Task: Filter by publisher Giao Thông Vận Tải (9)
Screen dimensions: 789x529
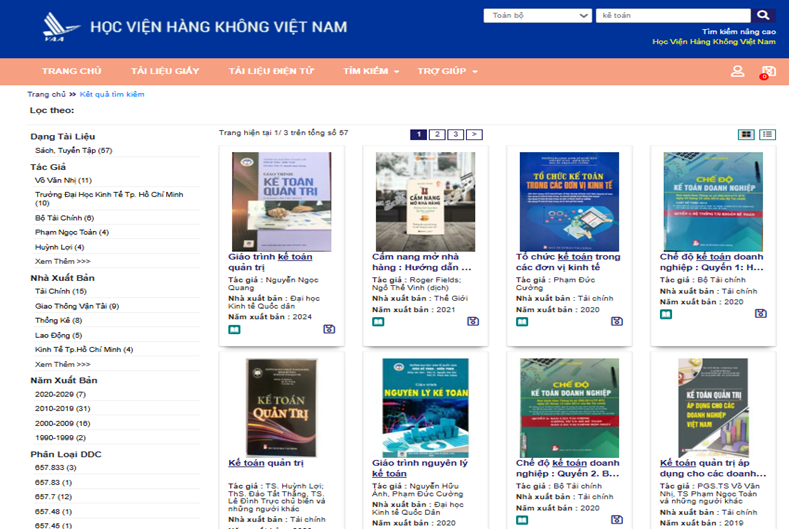Action: [77, 306]
